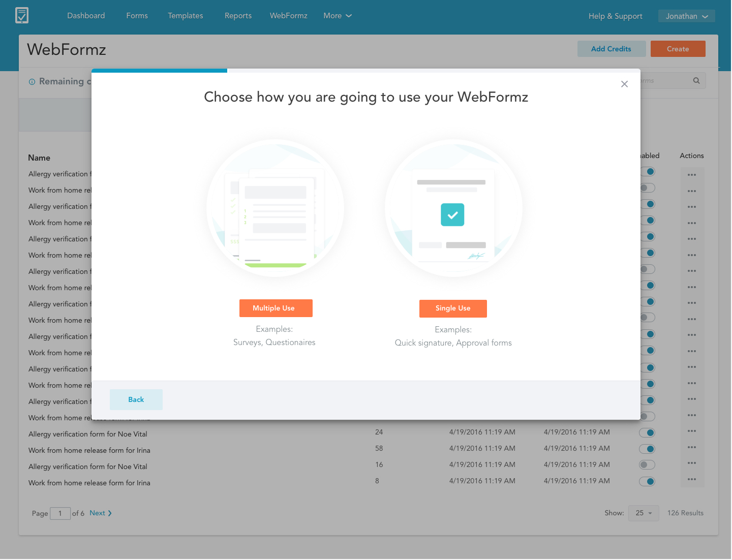Open the Reports section in the navigation
Viewport: 732px width, 560px height.
tap(238, 16)
